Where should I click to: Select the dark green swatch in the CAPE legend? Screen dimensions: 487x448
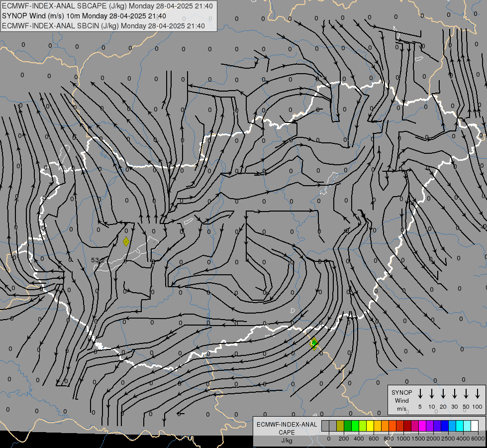click(348, 426)
